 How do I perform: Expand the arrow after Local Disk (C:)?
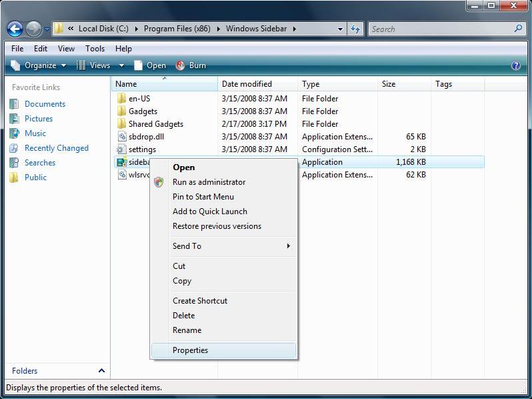point(137,29)
